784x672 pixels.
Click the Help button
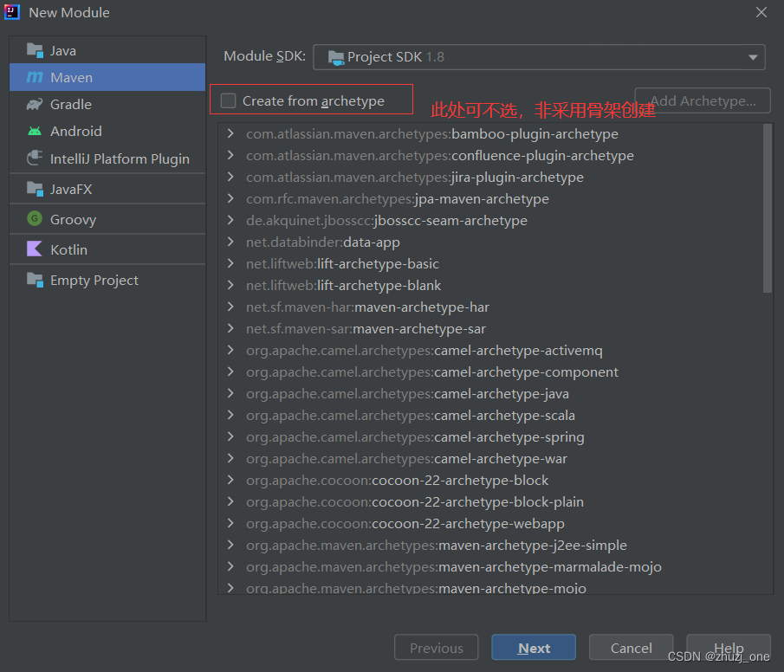(x=729, y=648)
